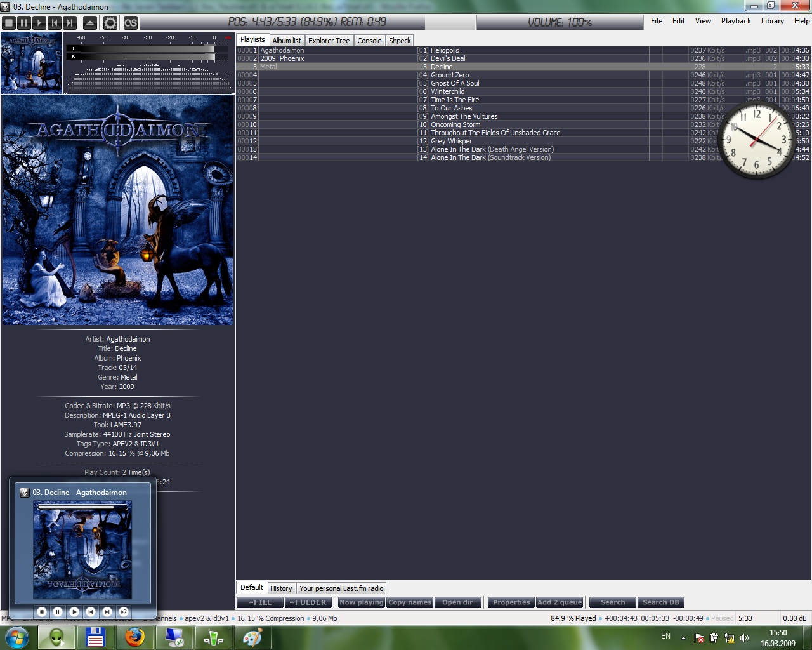Screen dimensions: 812x650
Task: Stop playback from the main toolbar
Action: (9, 23)
